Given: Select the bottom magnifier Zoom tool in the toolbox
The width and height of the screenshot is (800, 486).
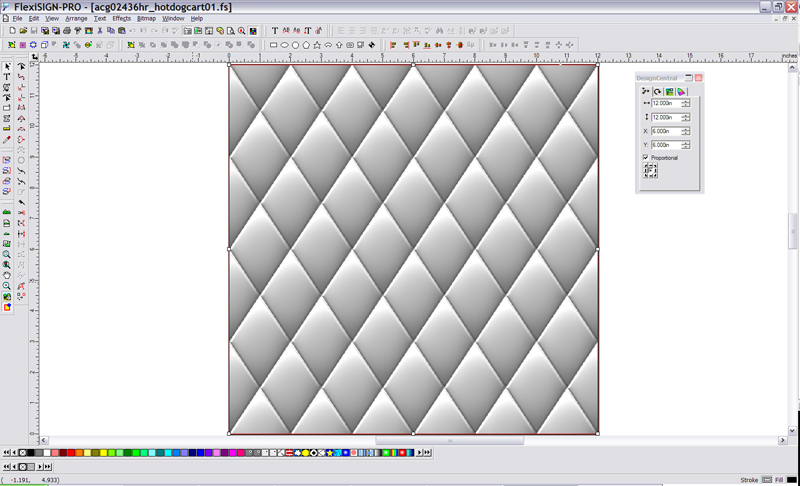Looking at the screenshot, I should point(7,286).
